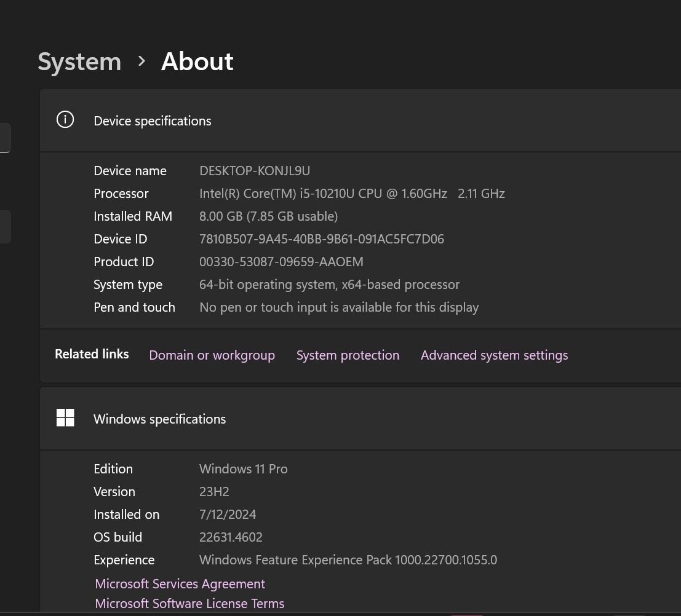Open Advanced system settings
The height and width of the screenshot is (616, 681).
tap(494, 355)
